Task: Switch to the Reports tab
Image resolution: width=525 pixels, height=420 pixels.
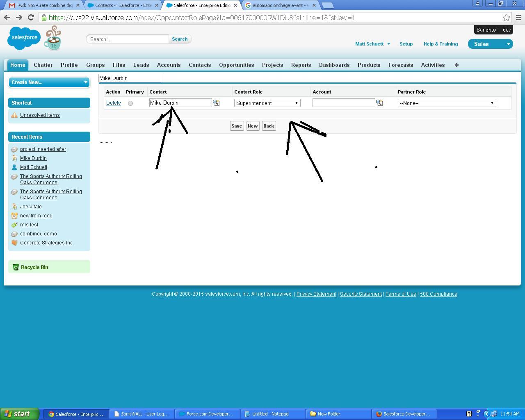Action: point(301,65)
